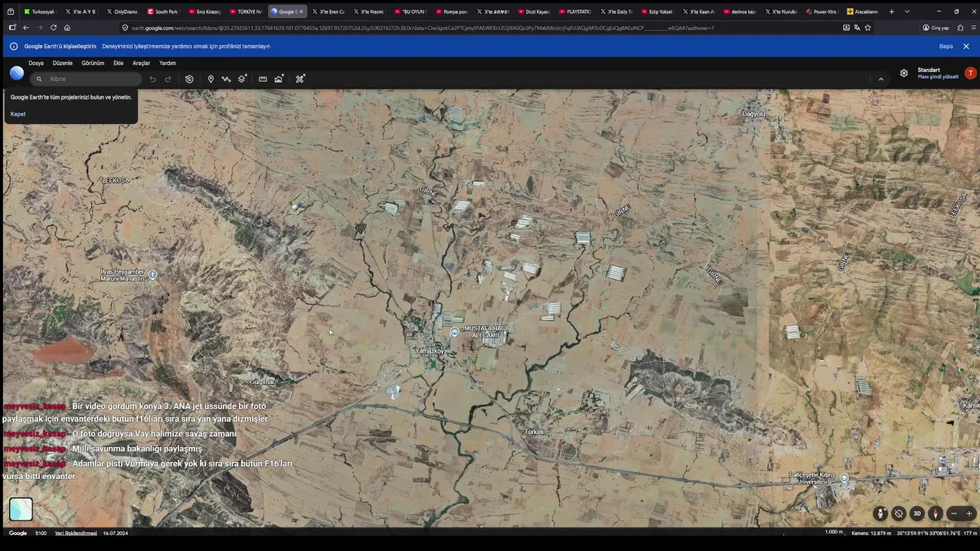
Task: Click the Kıbrıs search field
Action: (x=86, y=79)
